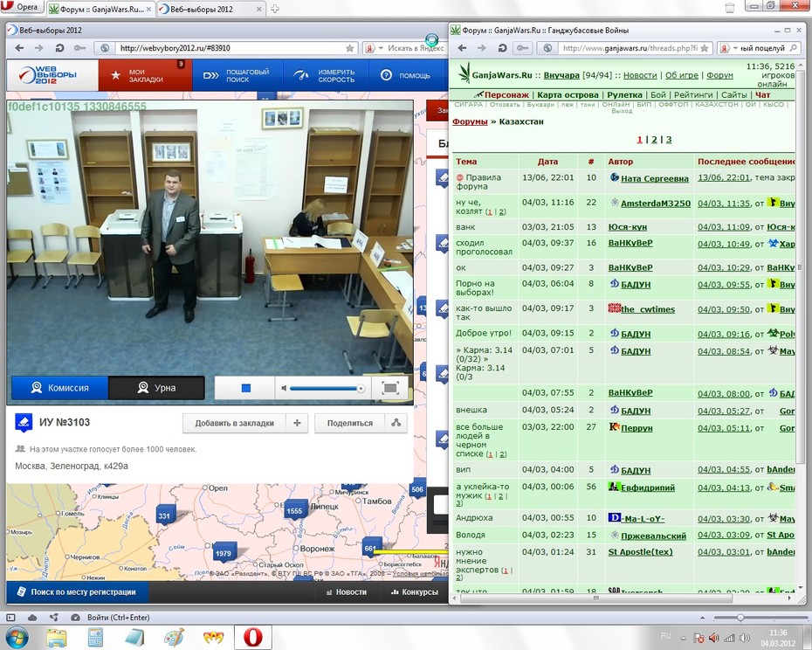Open author Евфидрипий's profile
Viewport: 812px width, 650px height.
tap(648, 487)
